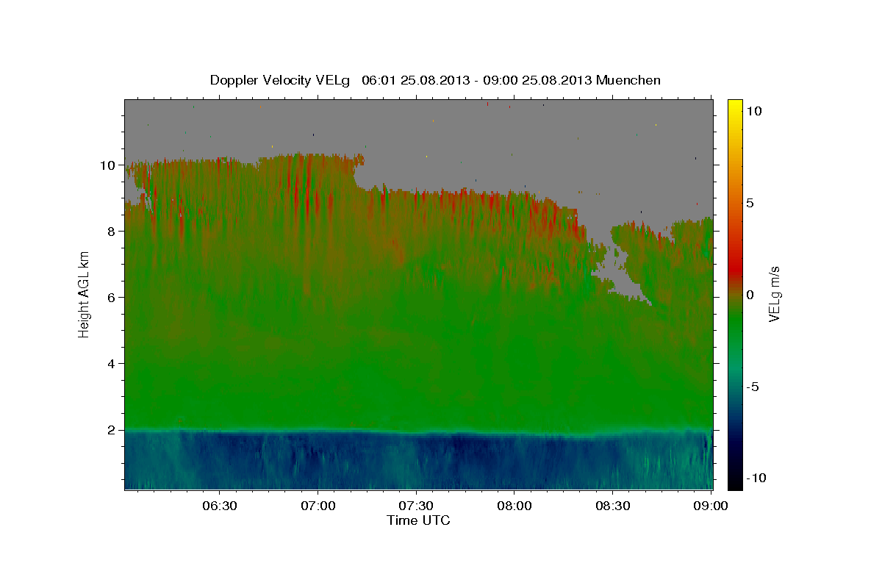
Task: Click the dark blue rain layer below 2 km
Action: click(419, 461)
